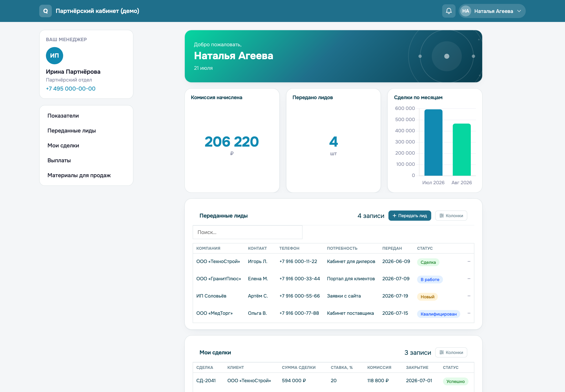Call manager number +7 495 000-00-00
Viewport: 565px width, 392px height.
point(71,89)
